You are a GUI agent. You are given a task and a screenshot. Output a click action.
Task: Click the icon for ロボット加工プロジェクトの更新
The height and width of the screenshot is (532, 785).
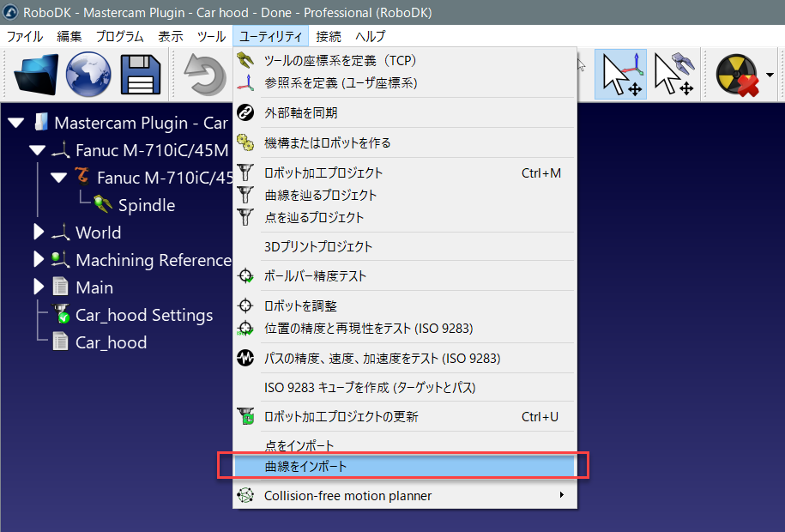point(245,416)
